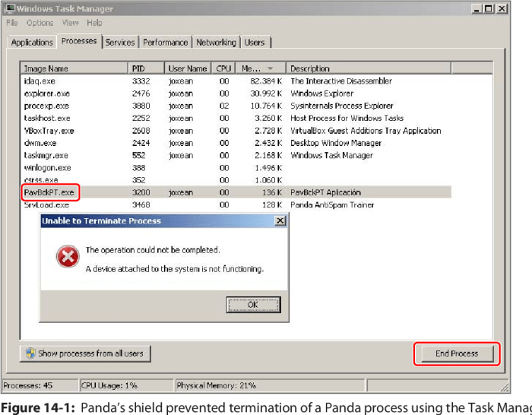Viewport: 532px width, 415px height.
Task: Click OK in the error dialog
Action: tap(253, 305)
